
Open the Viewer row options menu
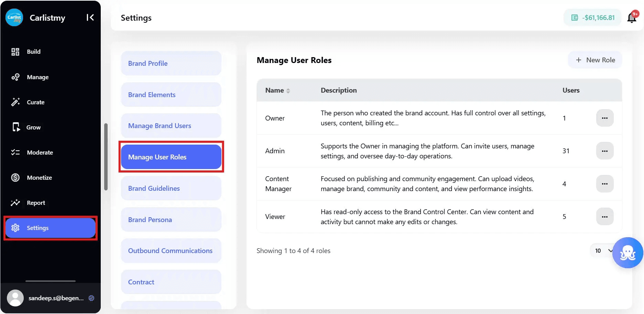pyautogui.click(x=605, y=217)
